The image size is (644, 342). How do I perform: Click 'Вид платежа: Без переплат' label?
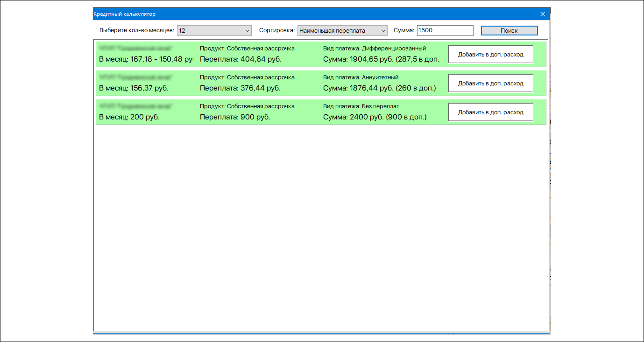coord(361,106)
